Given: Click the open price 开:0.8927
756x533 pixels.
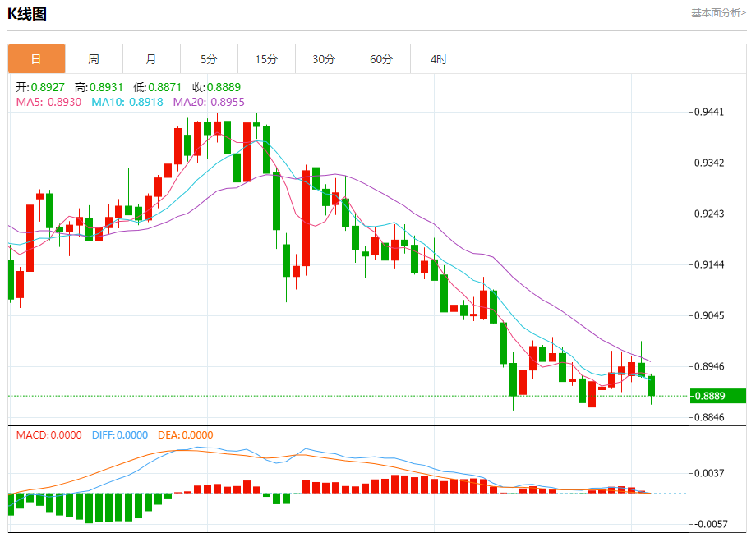Looking at the screenshot, I should (40, 87).
